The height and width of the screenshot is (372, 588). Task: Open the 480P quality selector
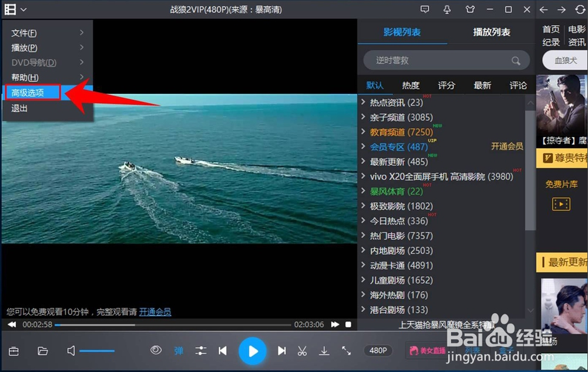pos(378,351)
